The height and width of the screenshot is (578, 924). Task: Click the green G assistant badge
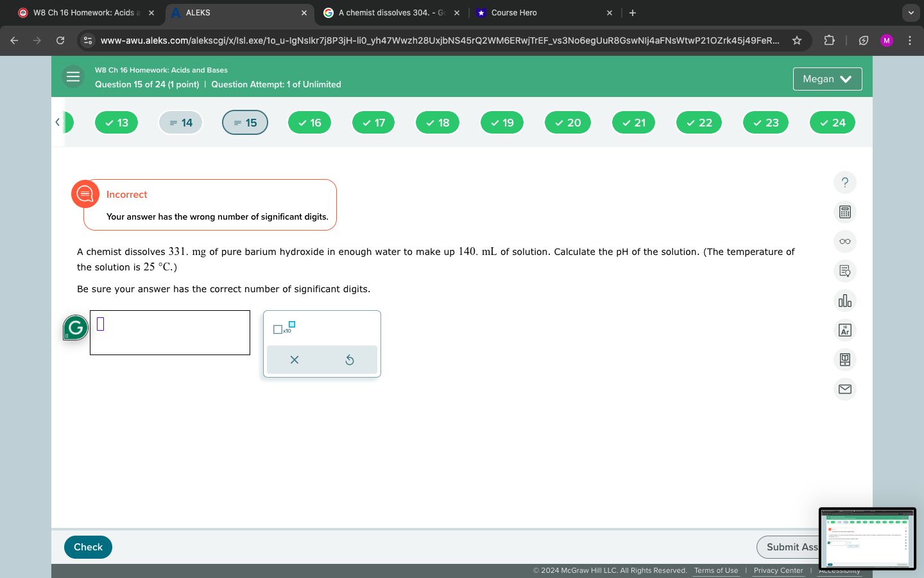[x=75, y=327]
